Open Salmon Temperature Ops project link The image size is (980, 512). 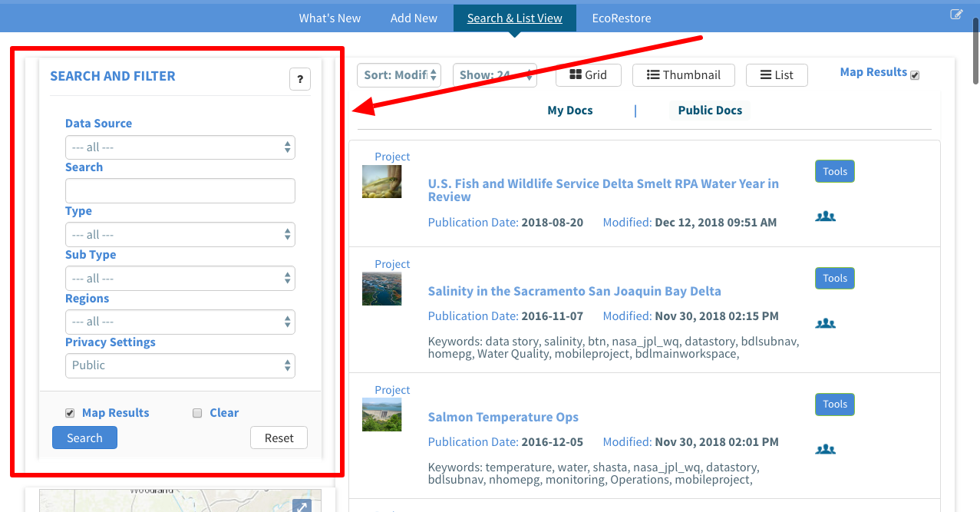(503, 418)
